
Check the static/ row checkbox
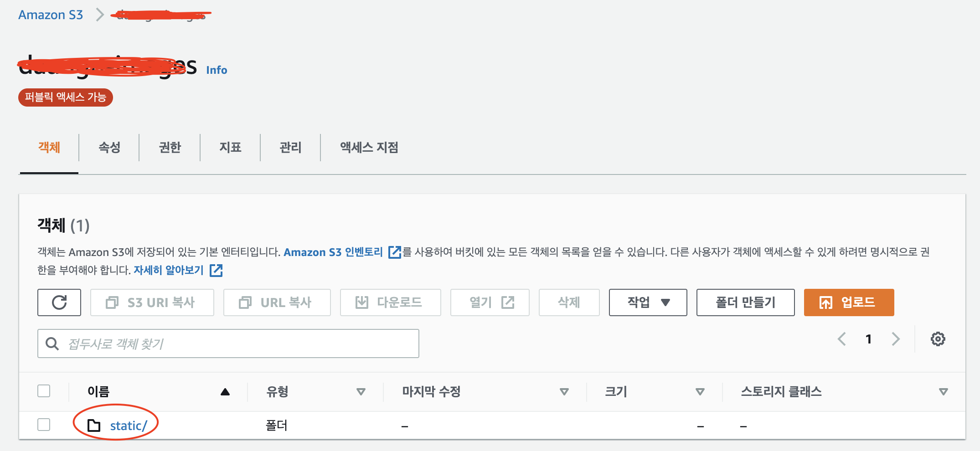point(44,425)
